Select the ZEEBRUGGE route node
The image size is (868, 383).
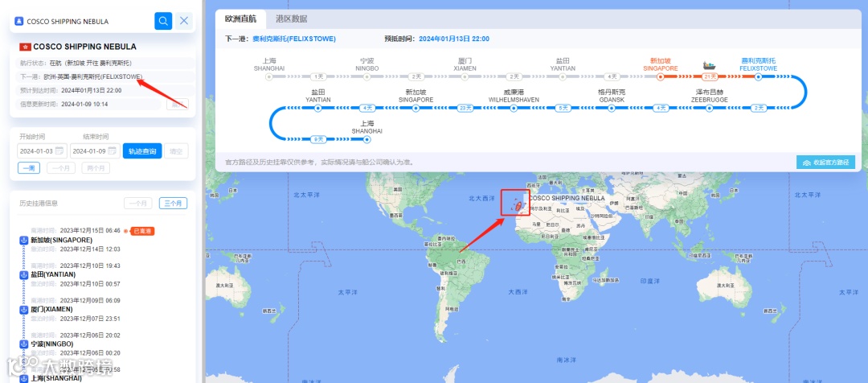pos(709,109)
